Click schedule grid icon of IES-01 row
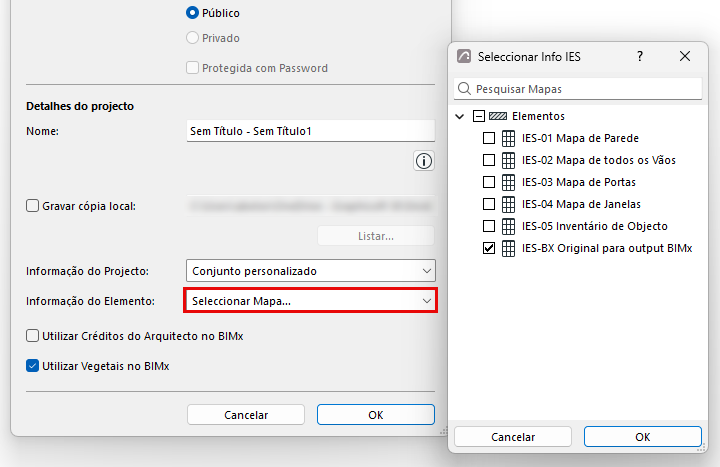Image resolution: width=720 pixels, height=467 pixels. click(x=508, y=138)
